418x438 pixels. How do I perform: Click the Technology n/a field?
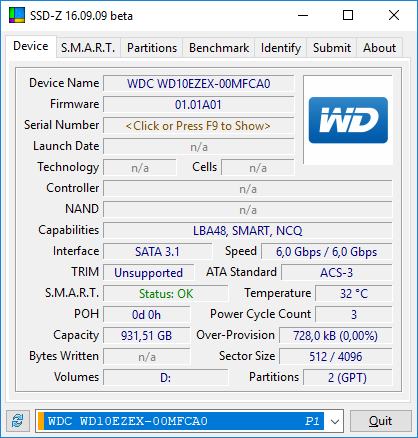click(x=140, y=168)
